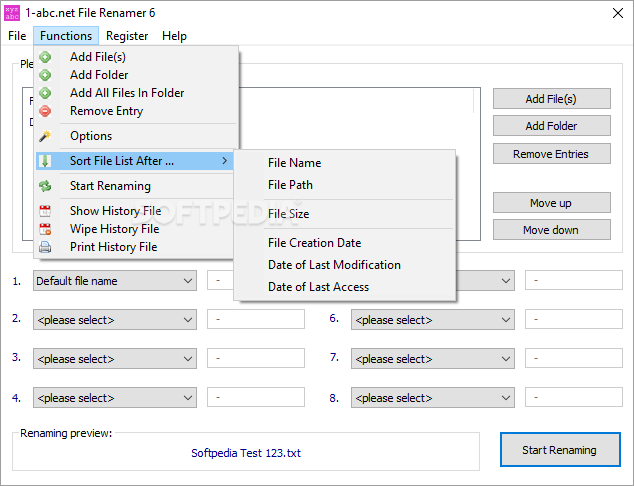Open row 2 <please select> dropdown

click(x=115, y=320)
